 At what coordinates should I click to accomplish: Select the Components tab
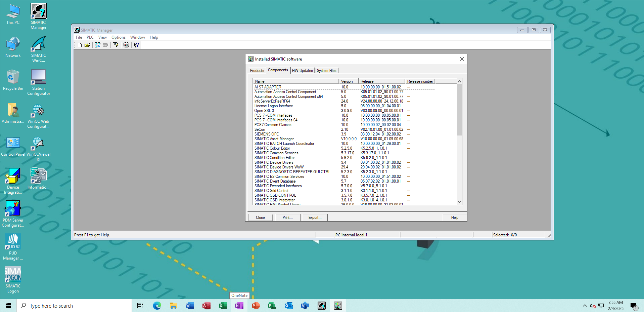(278, 70)
